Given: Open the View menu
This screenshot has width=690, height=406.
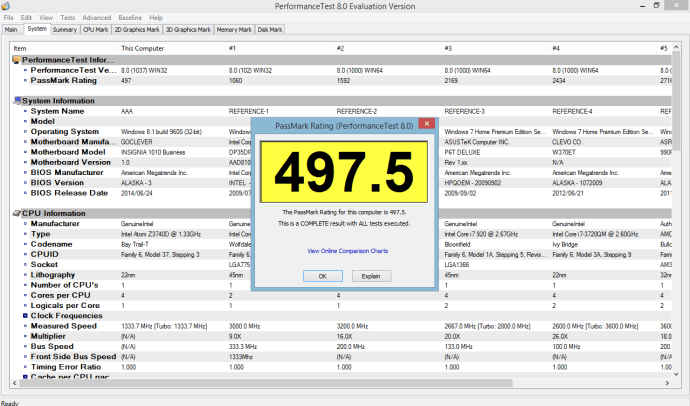Looking at the screenshot, I should point(46,18).
